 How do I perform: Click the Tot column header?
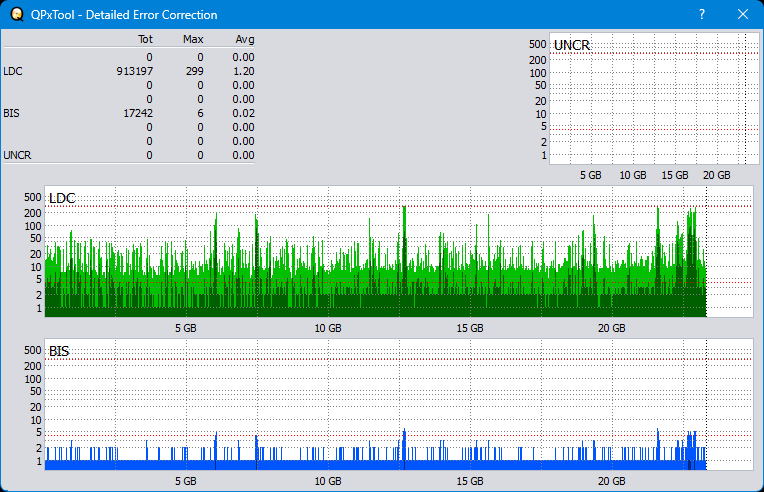click(x=145, y=39)
